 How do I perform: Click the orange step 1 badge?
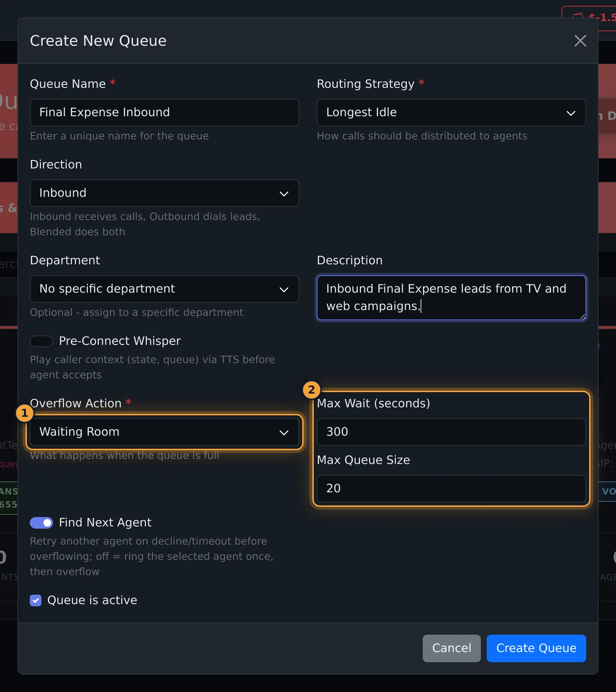25,413
